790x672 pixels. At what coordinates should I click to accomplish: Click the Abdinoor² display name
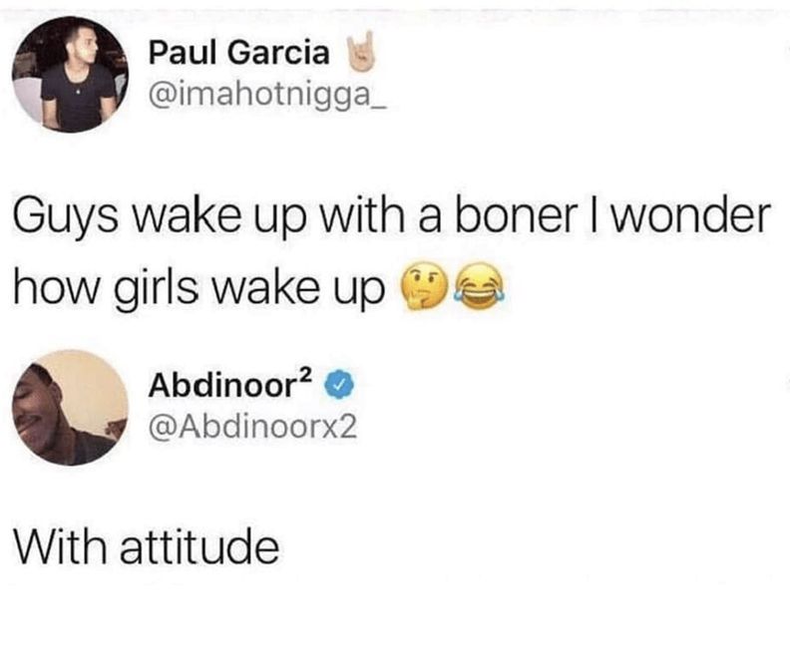[230, 385]
